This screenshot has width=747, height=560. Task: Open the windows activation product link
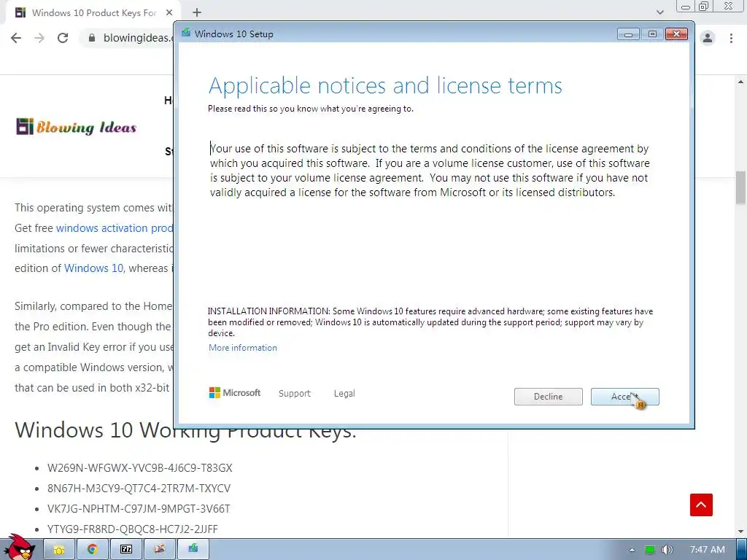coord(115,228)
